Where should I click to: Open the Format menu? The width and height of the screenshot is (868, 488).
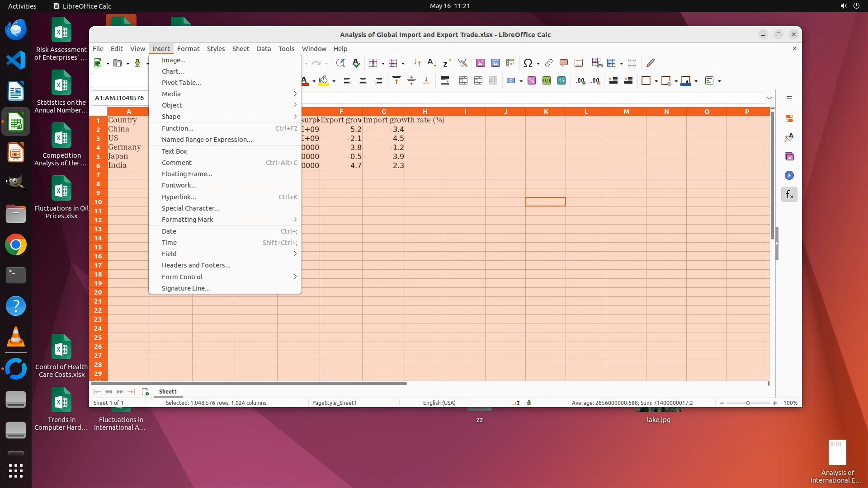coord(188,49)
